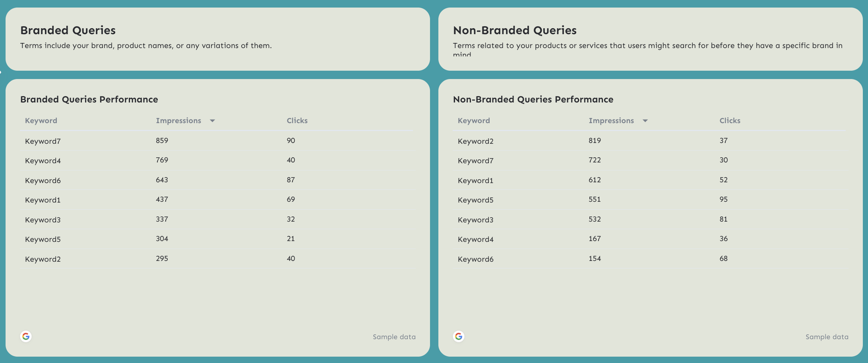Open the Impressions sort dropdown in Branded table
Image resolution: width=868 pixels, height=363 pixels.
click(213, 120)
